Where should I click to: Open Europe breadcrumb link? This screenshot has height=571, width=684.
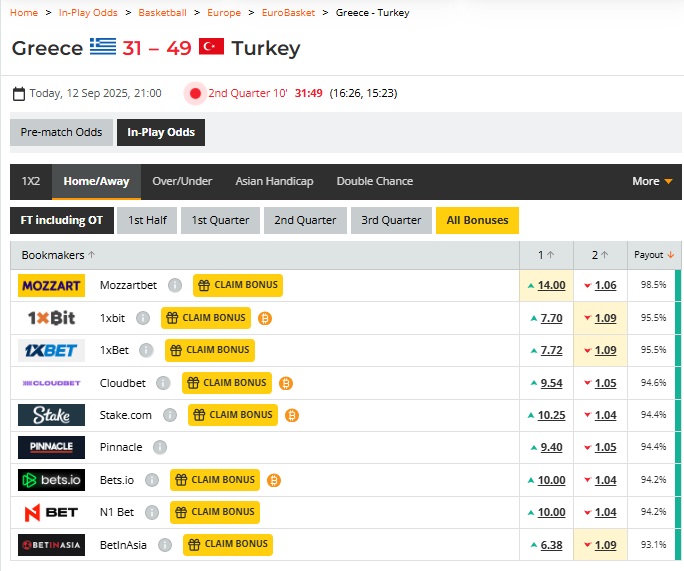pos(224,13)
